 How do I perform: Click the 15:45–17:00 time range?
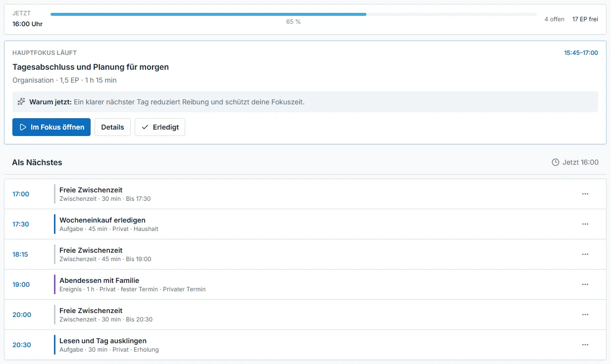(x=581, y=52)
